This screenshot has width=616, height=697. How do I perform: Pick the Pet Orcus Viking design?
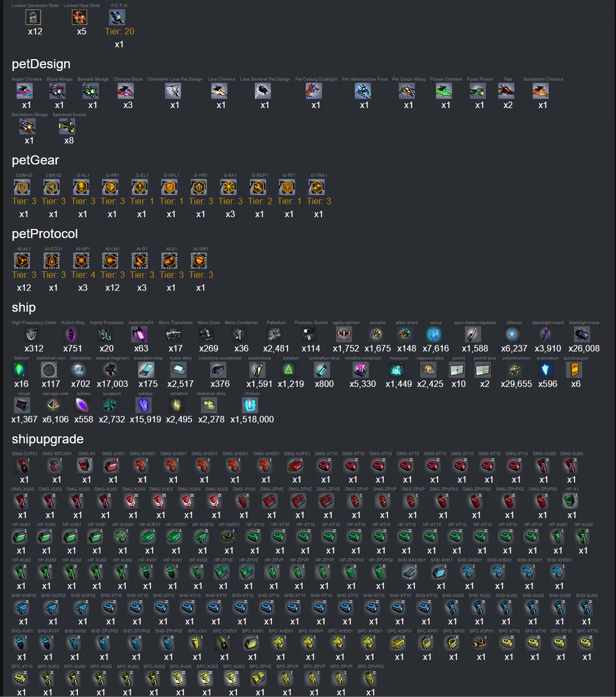tap(407, 91)
